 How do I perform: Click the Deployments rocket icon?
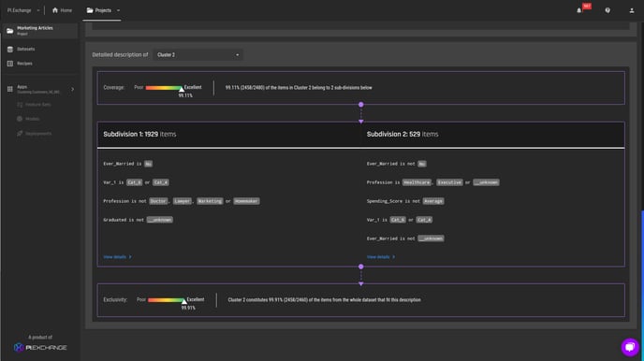[x=20, y=134]
